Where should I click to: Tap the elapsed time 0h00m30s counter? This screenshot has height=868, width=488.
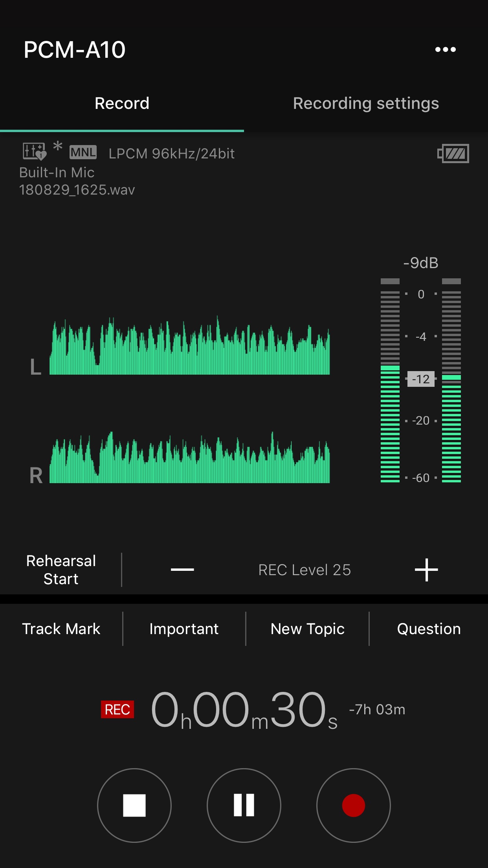click(x=244, y=710)
